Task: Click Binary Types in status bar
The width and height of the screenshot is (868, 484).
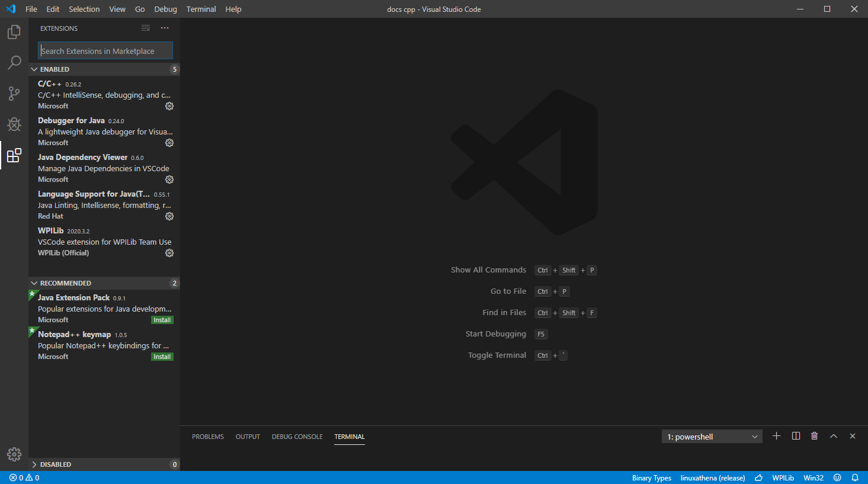Action: point(652,477)
